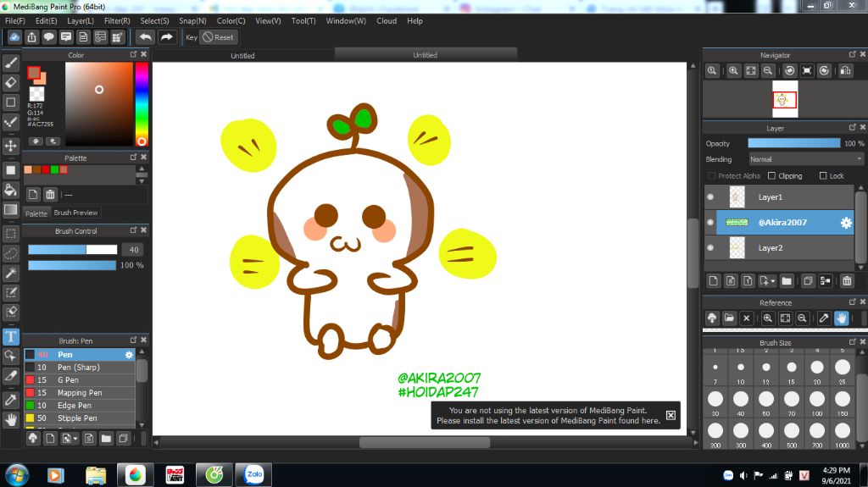The height and width of the screenshot is (487, 868).
Task: Click the cloud save icon in toolbar
Action: (x=14, y=37)
